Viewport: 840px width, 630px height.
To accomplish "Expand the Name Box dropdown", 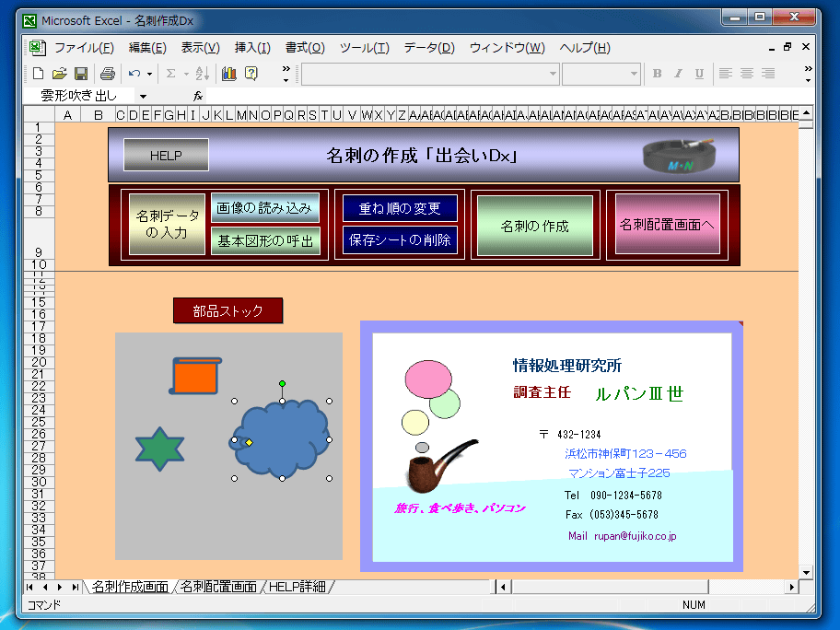I will [143, 97].
